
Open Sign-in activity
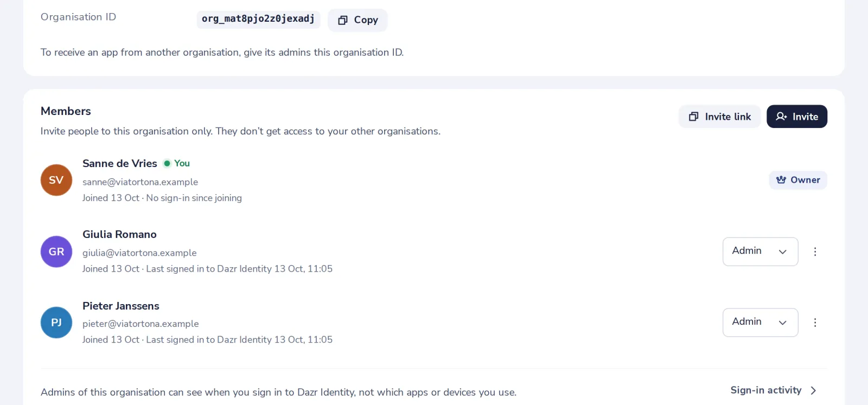[x=773, y=390]
